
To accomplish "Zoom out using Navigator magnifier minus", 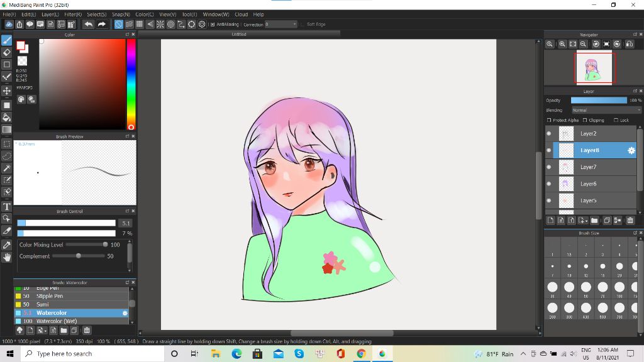I will click(583, 44).
